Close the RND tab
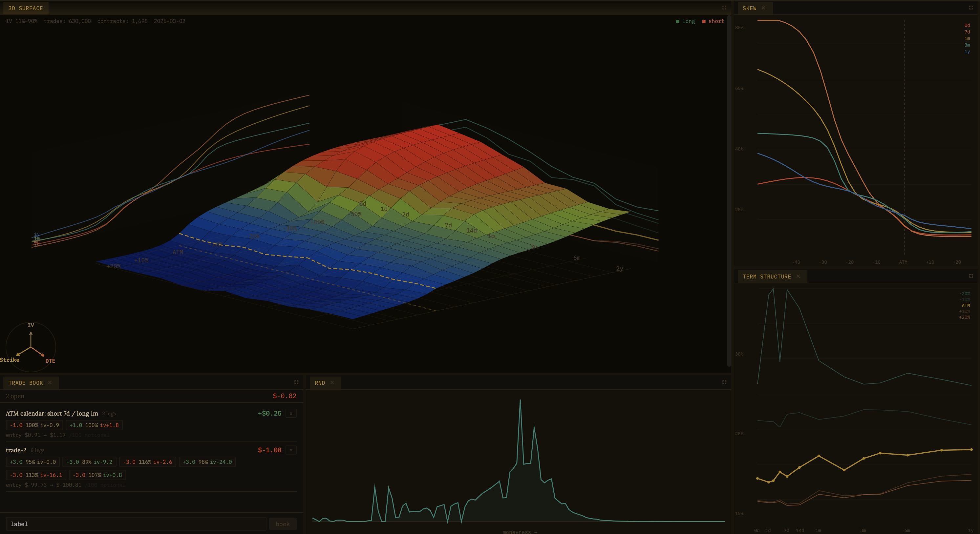The image size is (980, 534). click(332, 383)
